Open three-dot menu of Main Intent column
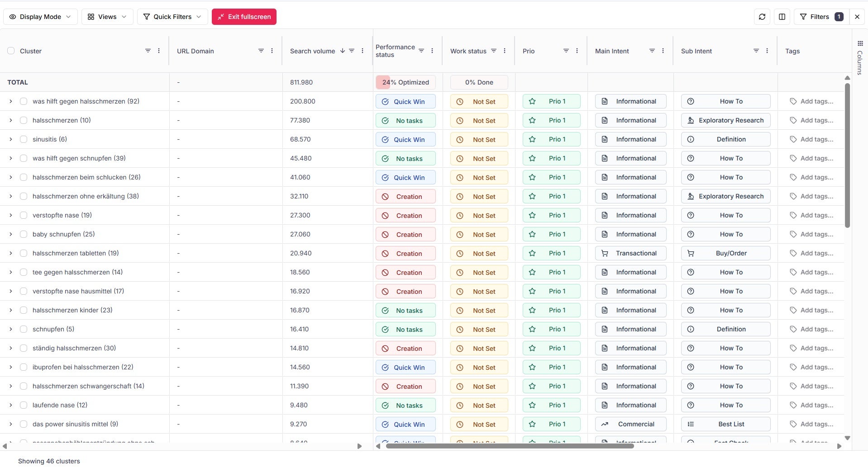 (x=663, y=51)
